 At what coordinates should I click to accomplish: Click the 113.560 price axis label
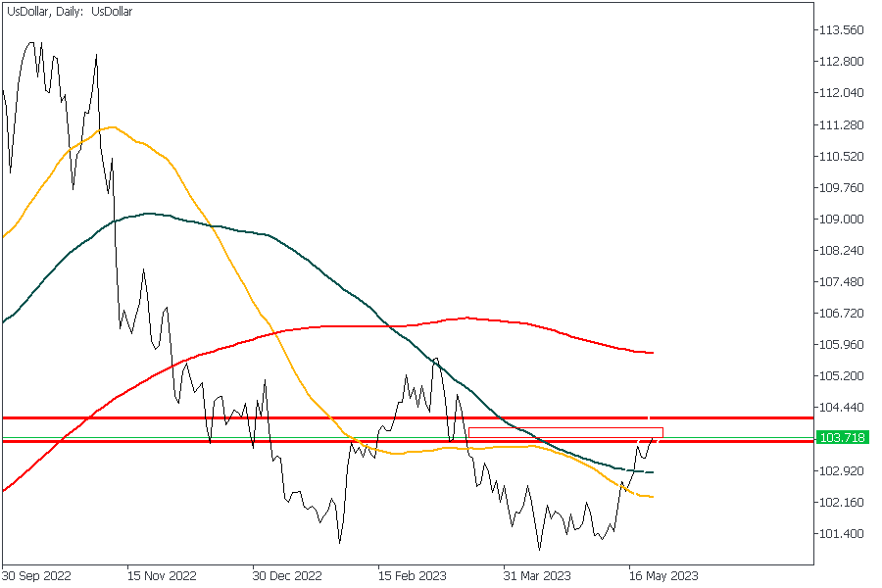840,30
